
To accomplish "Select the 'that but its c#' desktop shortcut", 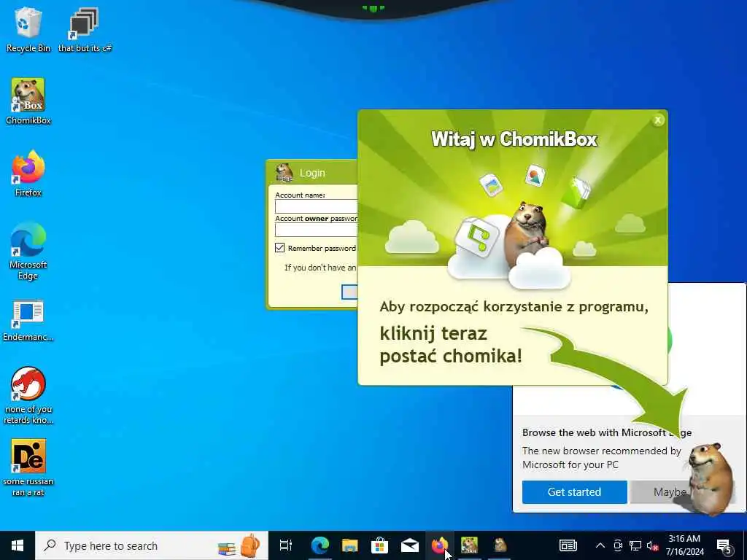I will point(85,28).
